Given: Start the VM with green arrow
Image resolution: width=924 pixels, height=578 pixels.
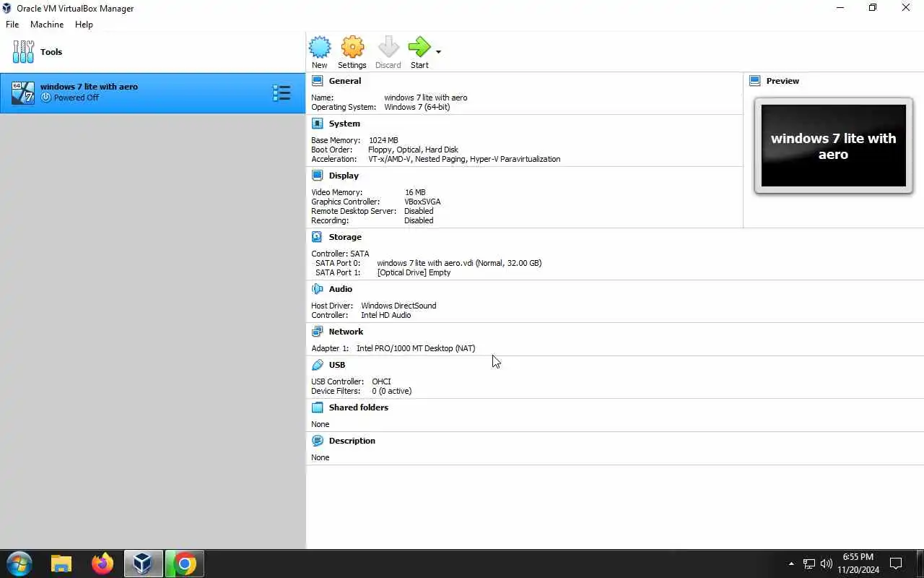Looking at the screenshot, I should [x=419, y=48].
